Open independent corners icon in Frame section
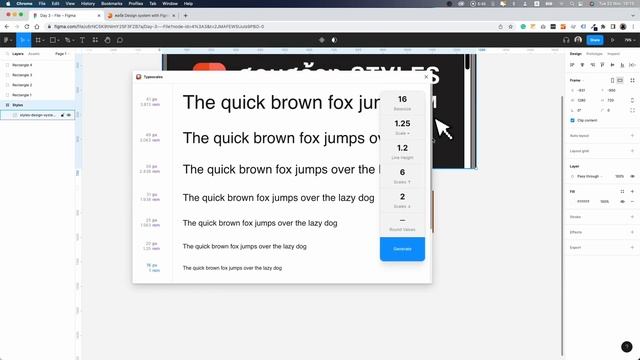This screenshot has width=640, height=360. pyautogui.click(x=633, y=110)
